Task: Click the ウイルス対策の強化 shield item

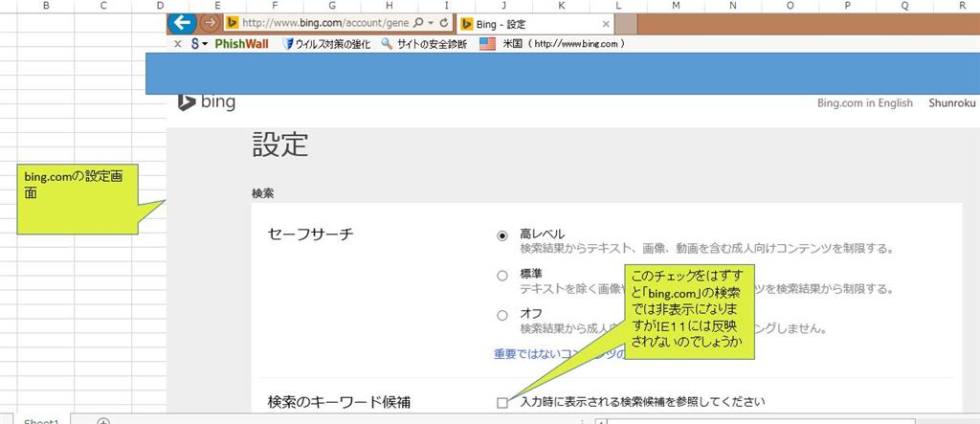Action: coord(326,44)
